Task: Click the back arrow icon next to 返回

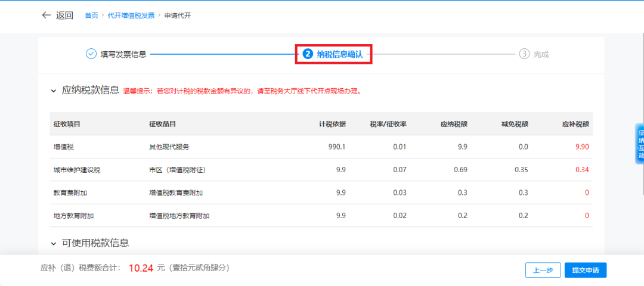Action: click(x=46, y=15)
